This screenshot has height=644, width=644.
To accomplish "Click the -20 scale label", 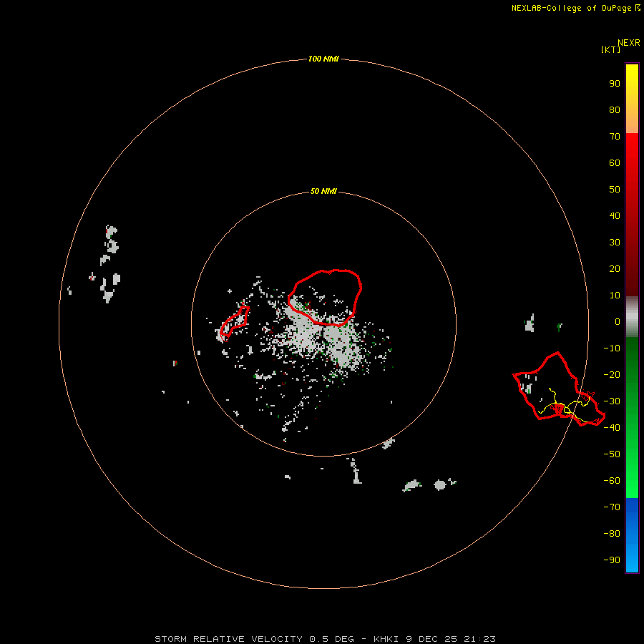I will point(612,374).
